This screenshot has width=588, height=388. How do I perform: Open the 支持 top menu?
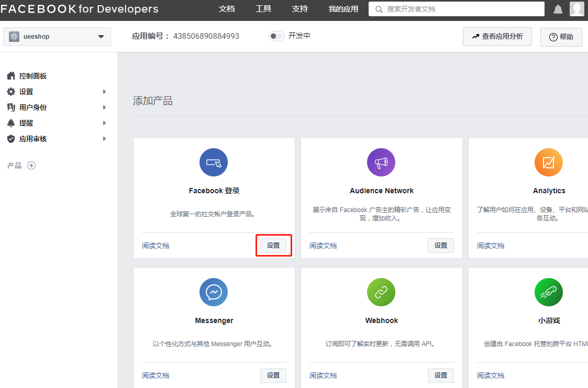click(300, 9)
